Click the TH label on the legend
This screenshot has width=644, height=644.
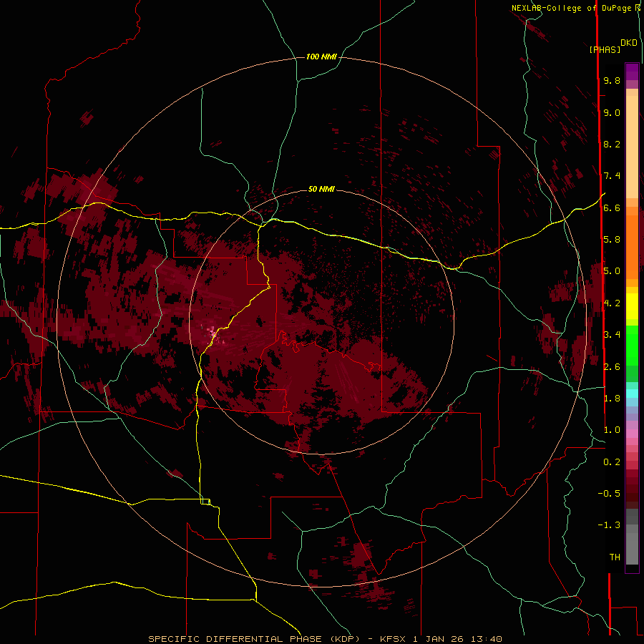coord(615,557)
